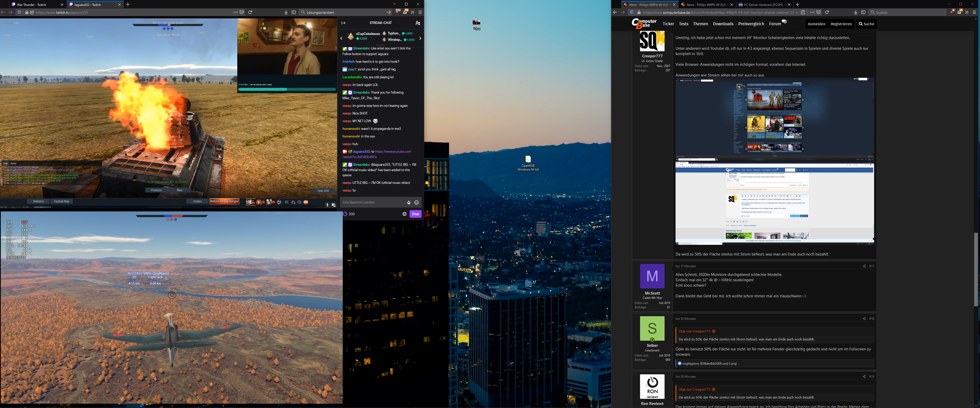This screenshot has width=980, height=408.
Task: Collapse the Twitch stream chat panel
Action: [343, 23]
